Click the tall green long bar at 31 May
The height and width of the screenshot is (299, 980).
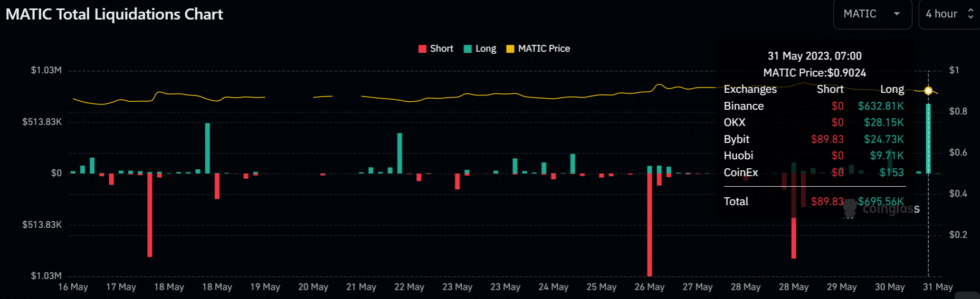point(928,139)
